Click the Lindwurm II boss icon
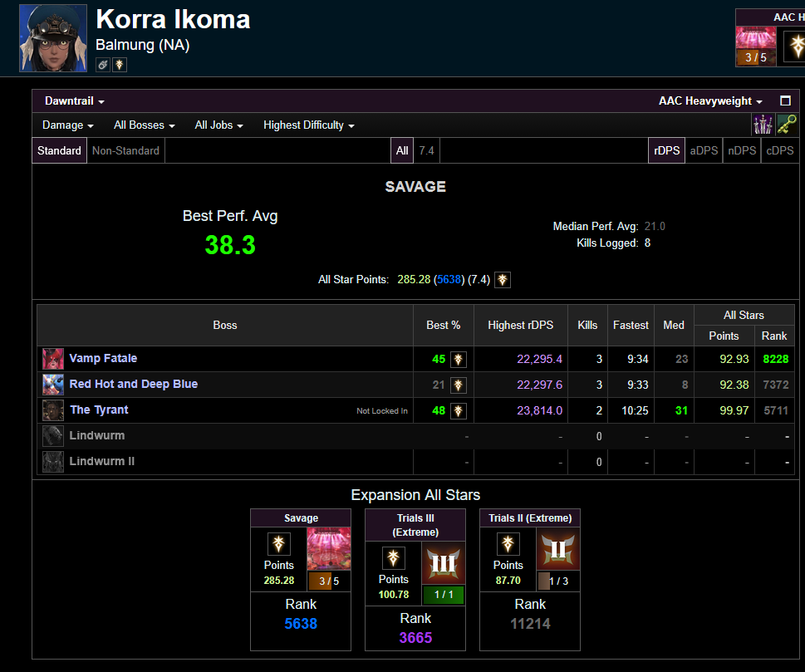 [x=53, y=462]
